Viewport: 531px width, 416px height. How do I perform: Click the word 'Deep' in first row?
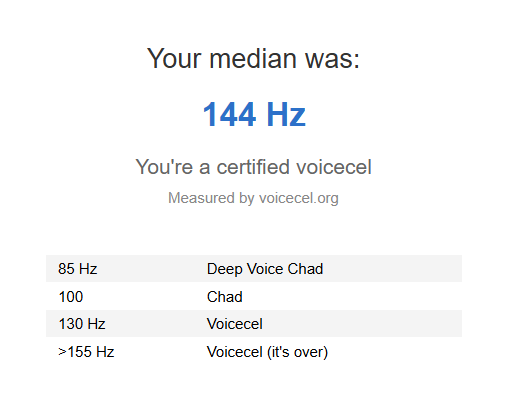coord(225,269)
